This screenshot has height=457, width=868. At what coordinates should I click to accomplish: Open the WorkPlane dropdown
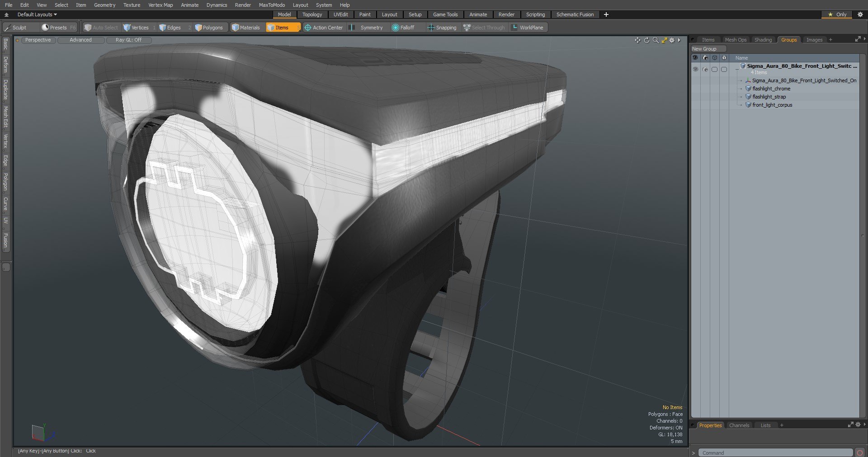point(528,28)
